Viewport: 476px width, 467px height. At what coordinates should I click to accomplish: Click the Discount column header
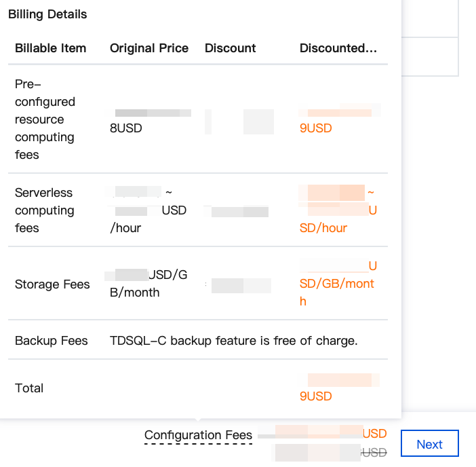click(231, 48)
